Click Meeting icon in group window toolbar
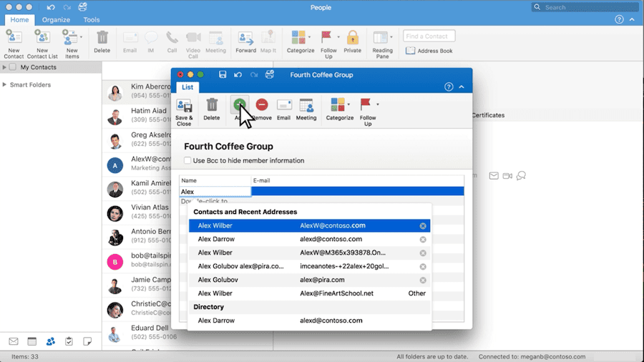The width and height of the screenshot is (644, 362). point(306,106)
